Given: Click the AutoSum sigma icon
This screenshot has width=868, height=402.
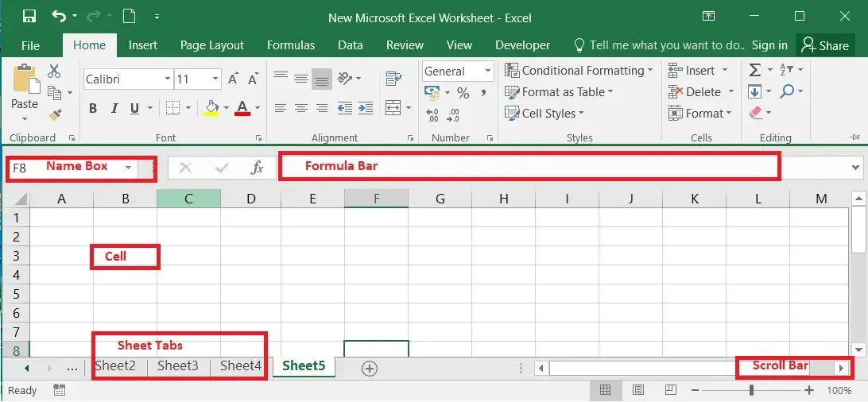Looking at the screenshot, I should click(x=755, y=71).
